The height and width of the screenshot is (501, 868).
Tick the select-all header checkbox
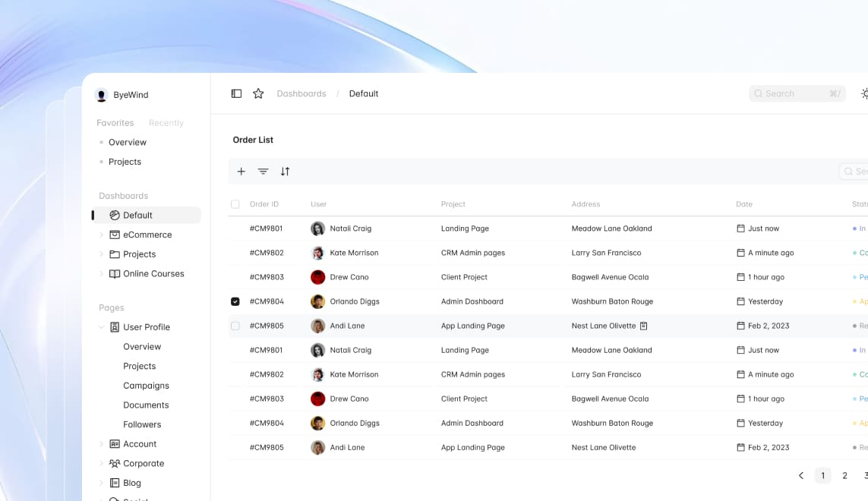[235, 204]
